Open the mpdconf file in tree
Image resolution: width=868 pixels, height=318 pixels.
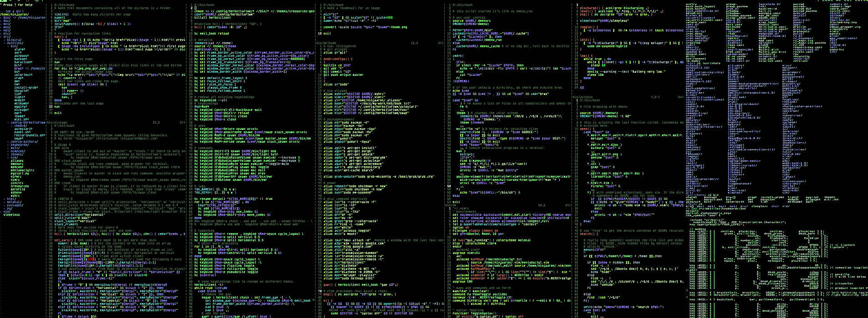(x=17, y=167)
